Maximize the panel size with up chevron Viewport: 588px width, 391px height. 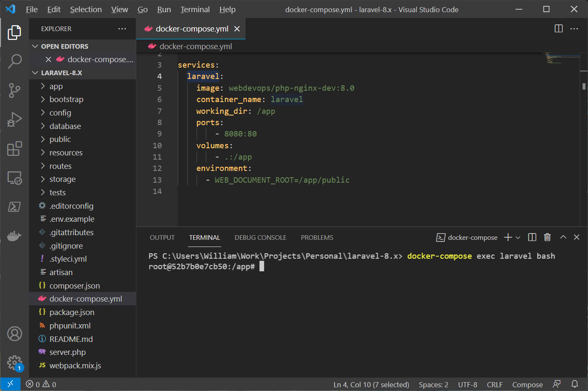pyautogui.click(x=563, y=237)
